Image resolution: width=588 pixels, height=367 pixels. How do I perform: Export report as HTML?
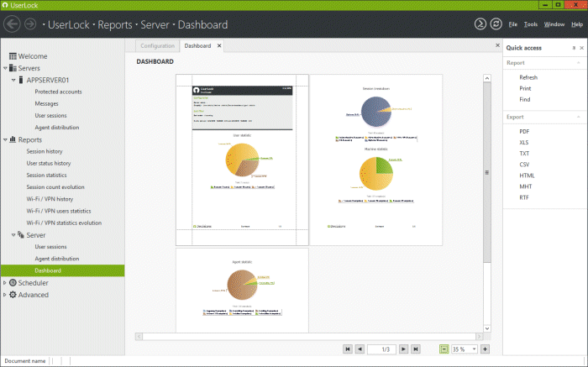click(x=527, y=176)
